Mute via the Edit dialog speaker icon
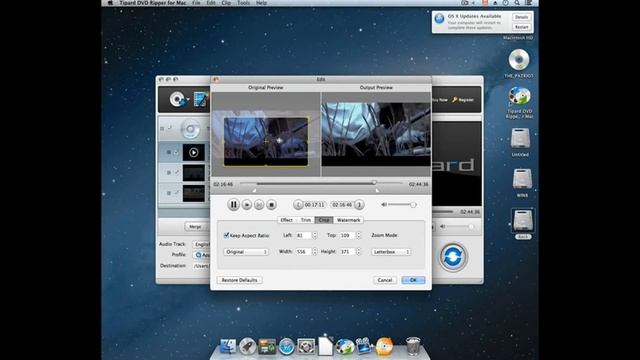Image resolution: width=640 pixels, height=360 pixels. point(384,204)
